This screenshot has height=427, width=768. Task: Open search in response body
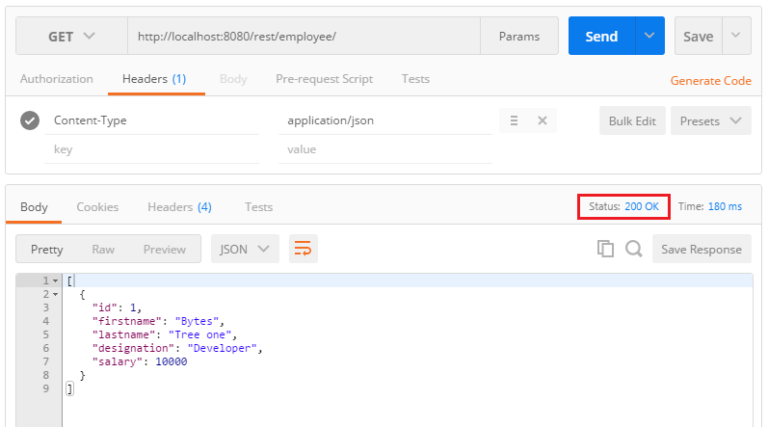(x=634, y=249)
